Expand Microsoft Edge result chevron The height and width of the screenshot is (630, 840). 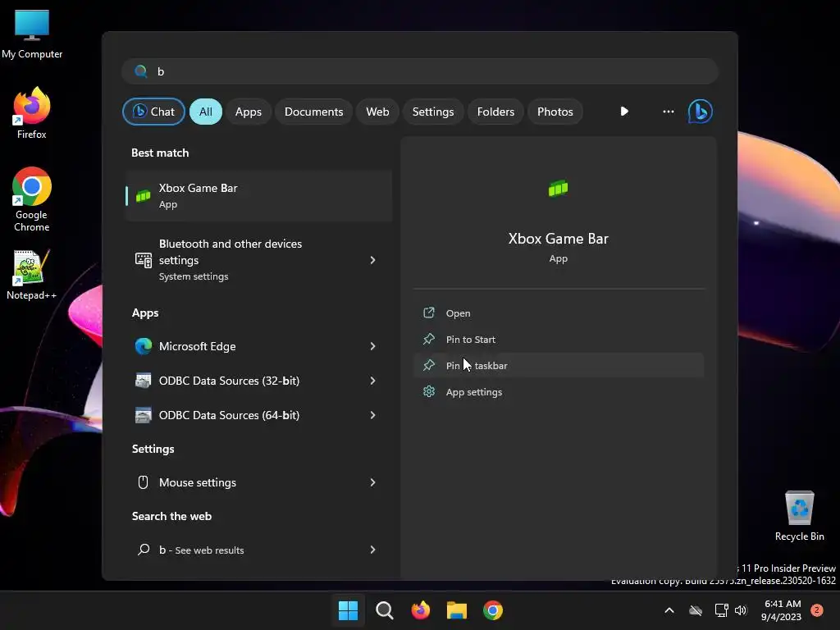tap(373, 346)
